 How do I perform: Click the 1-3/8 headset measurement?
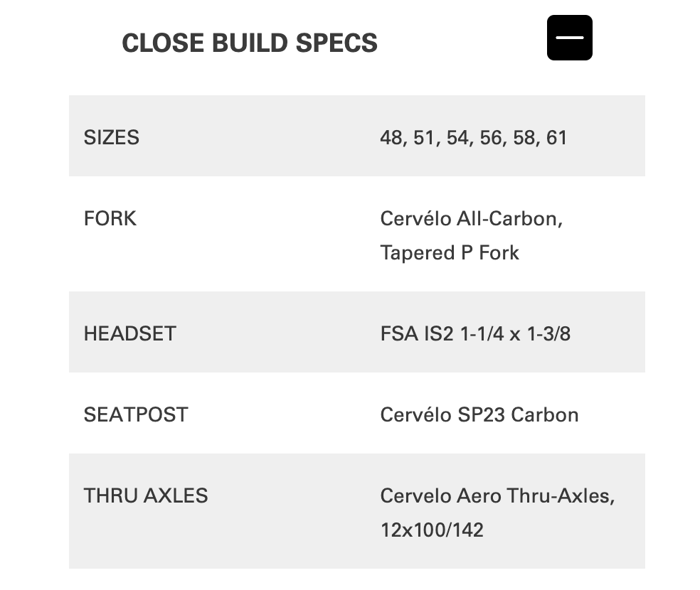pyautogui.click(x=549, y=333)
